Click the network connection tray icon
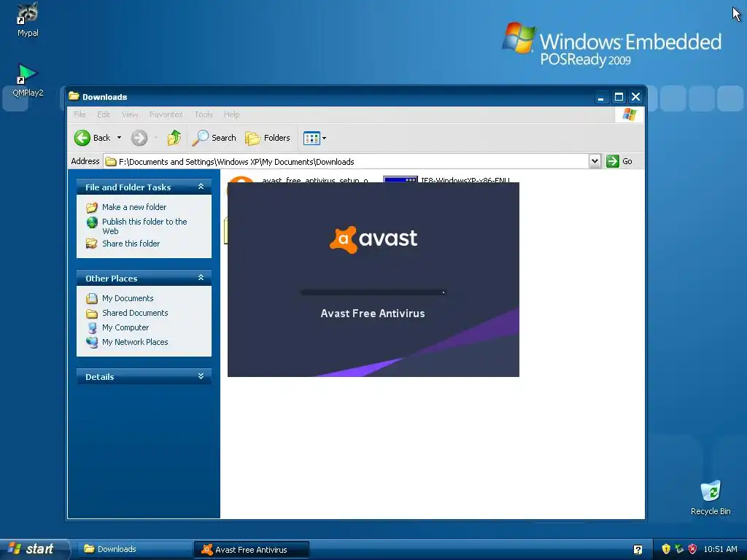The height and width of the screenshot is (560, 747). pos(679,549)
